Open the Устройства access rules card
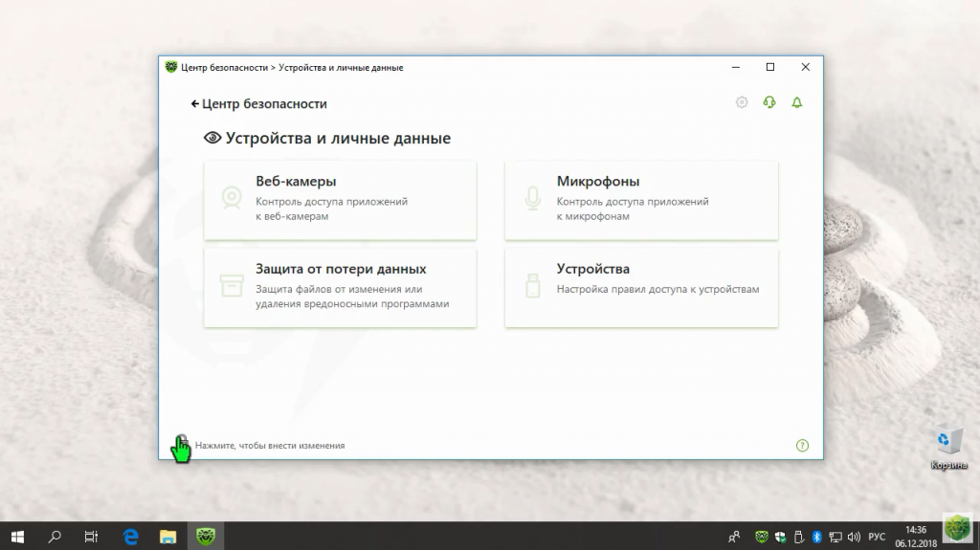This screenshot has width=980, height=550. (x=641, y=288)
